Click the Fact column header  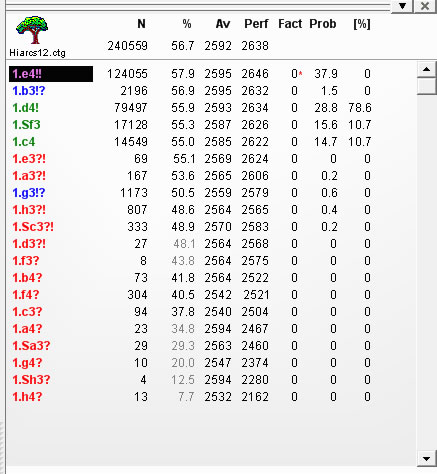(x=290, y=24)
